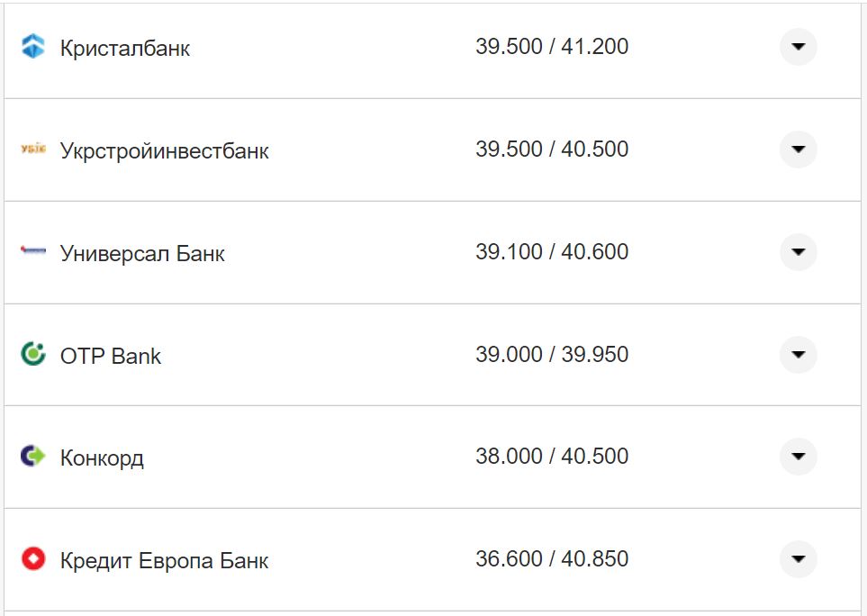The image size is (867, 616).
Task: Click the 39.000 / 39.950 exchange rate
Action: click(552, 355)
